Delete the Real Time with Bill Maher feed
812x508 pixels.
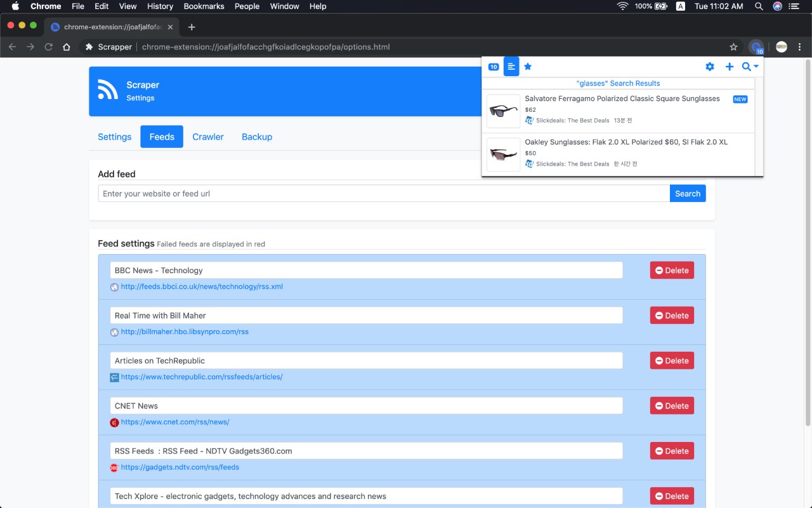pyautogui.click(x=672, y=316)
